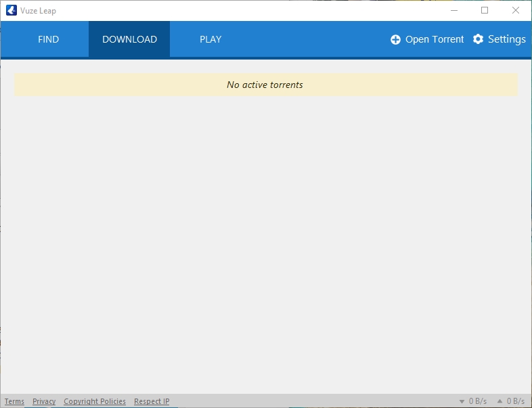Click the 'No active torrents' message
The height and width of the screenshot is (408, 532).
pos(266,85)
